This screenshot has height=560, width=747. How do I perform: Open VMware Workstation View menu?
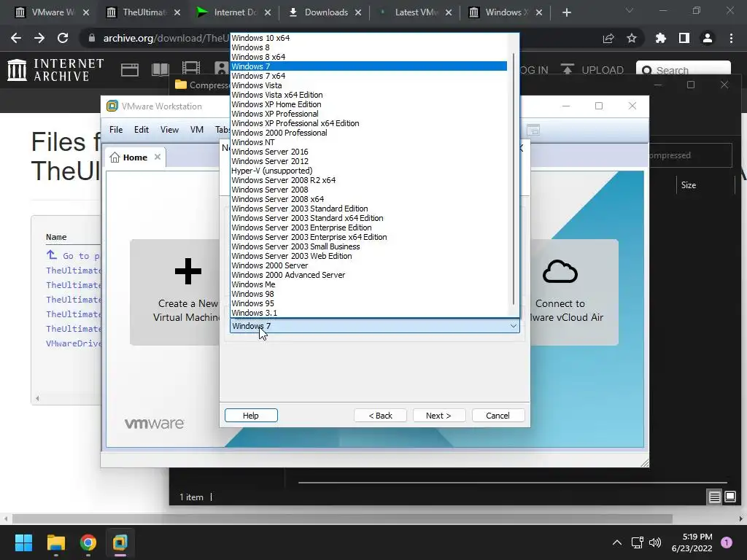click(x=169, y=130)
